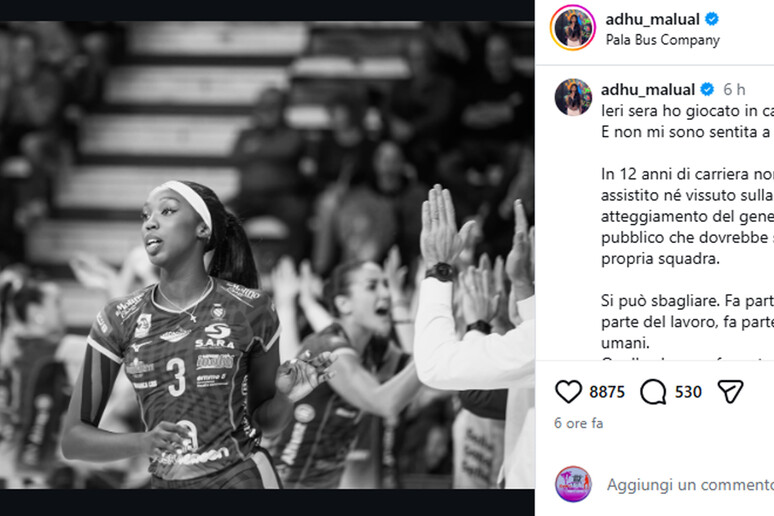The width and height of the screenshot is (774, 516).
Task: Like the post with the heart icon
Action: click(x=568, y=392)
